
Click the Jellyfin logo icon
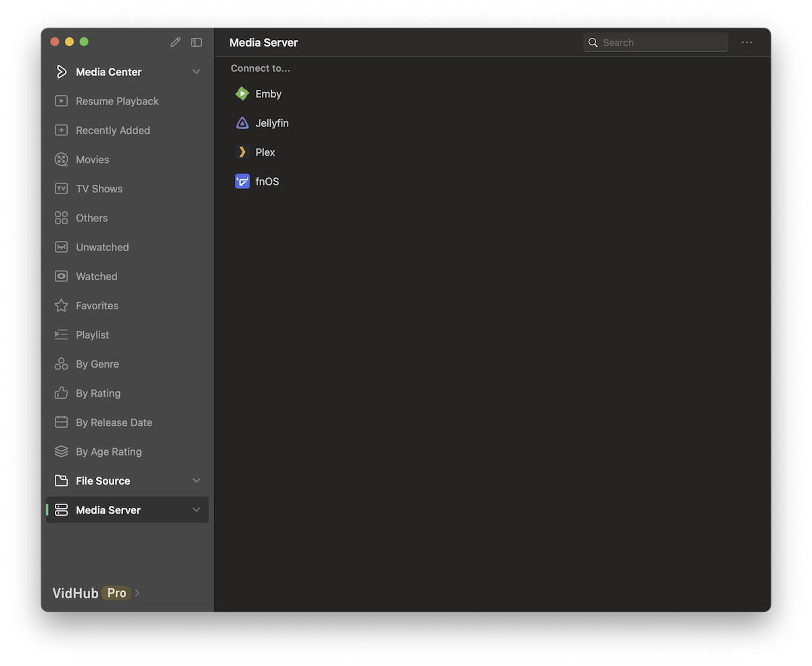point(242,123)
